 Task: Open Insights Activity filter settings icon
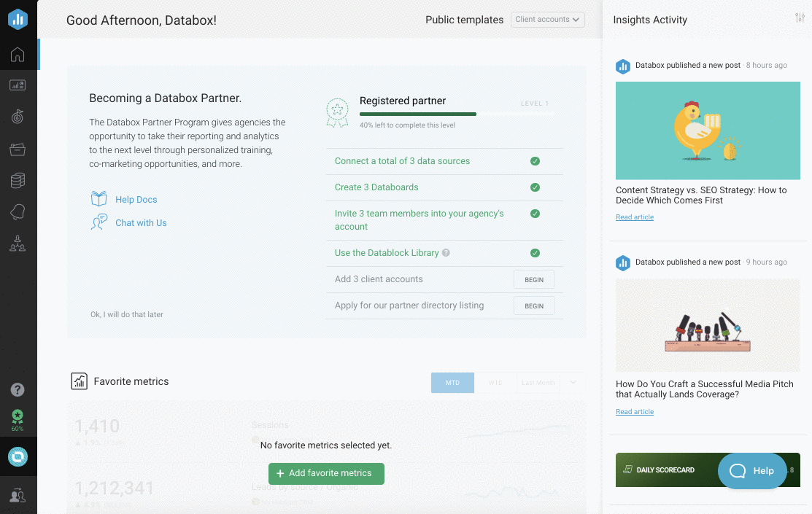800,17
